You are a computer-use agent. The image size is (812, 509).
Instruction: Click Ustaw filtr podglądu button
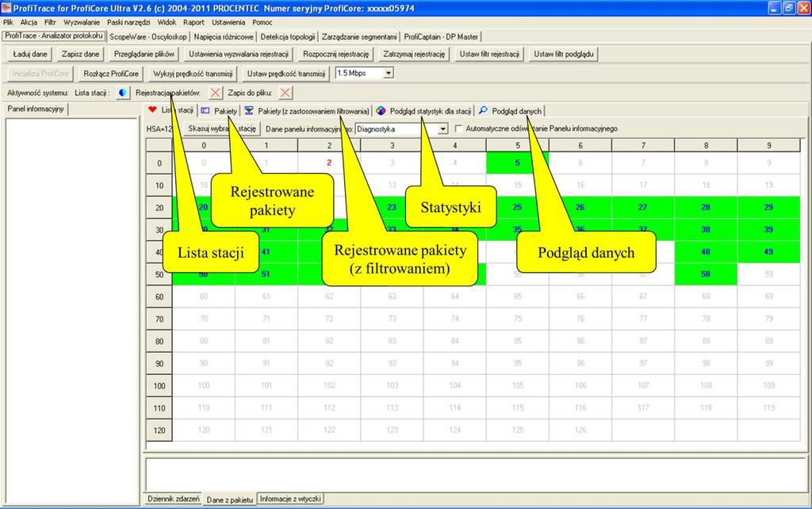(564, 54)
